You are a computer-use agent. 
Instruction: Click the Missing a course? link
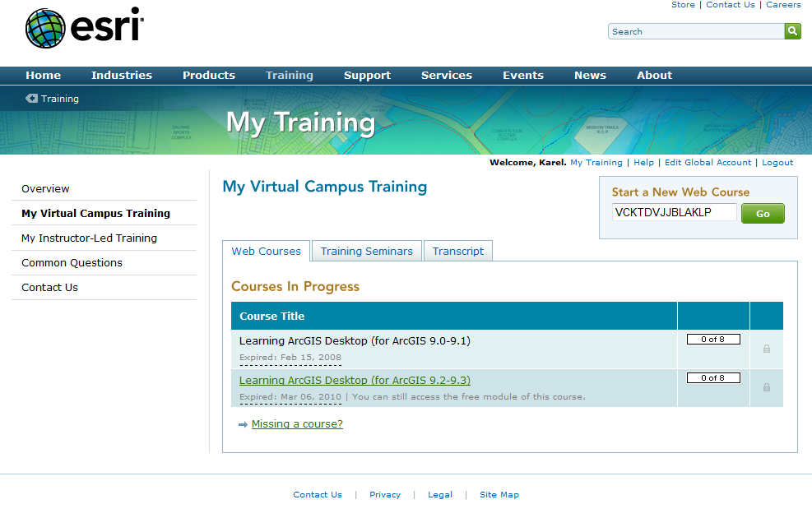click(297, 423)
